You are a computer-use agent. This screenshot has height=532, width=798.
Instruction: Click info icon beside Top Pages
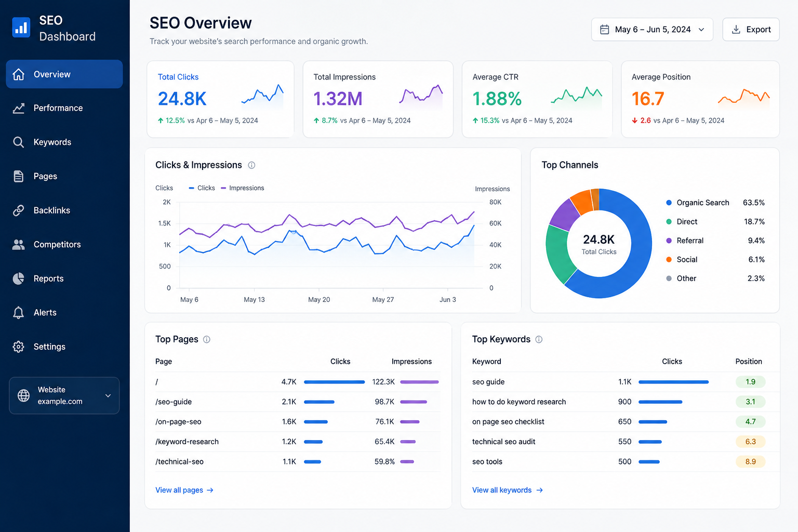[x=207, y=339]
